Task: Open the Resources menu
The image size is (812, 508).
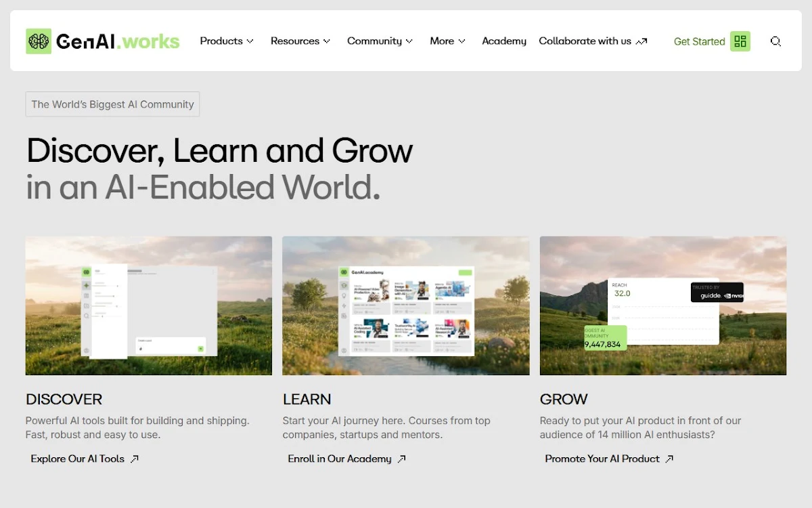Action: [x=300, y=41]
